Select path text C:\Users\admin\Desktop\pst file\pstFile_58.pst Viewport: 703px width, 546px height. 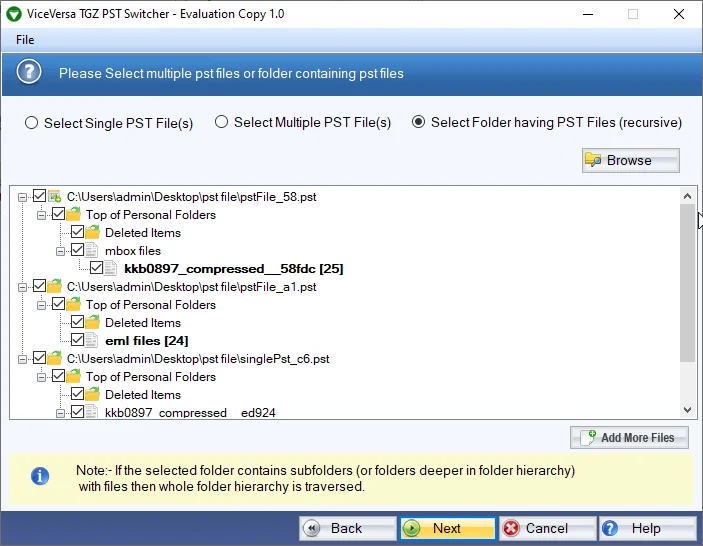(x=191, y=197)
